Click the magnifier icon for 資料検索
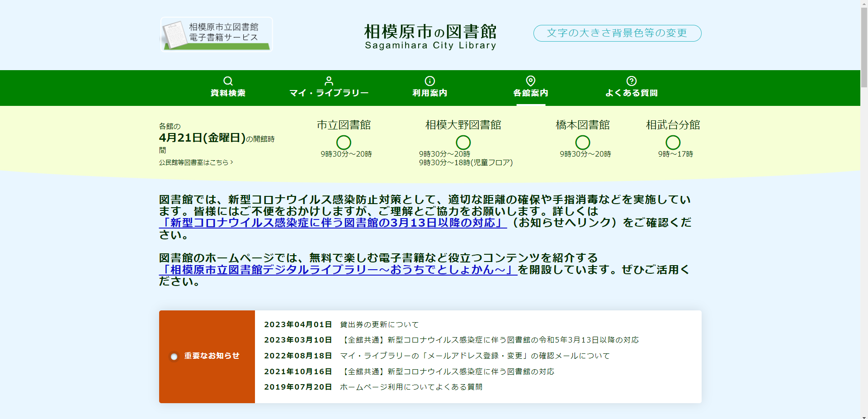This screenshot has height=419, width=868. [x=228, y=81]
